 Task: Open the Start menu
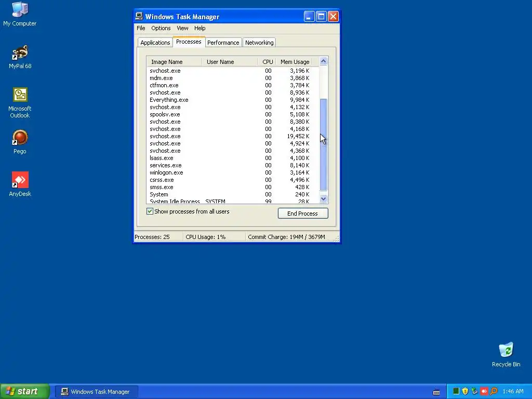pos(24,391)
